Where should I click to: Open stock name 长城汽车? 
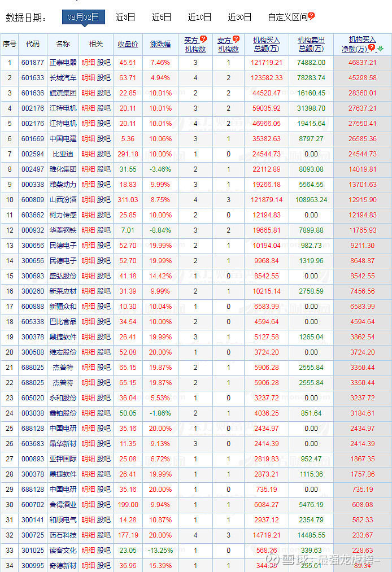pyautogui.click(x=63, y=78)
